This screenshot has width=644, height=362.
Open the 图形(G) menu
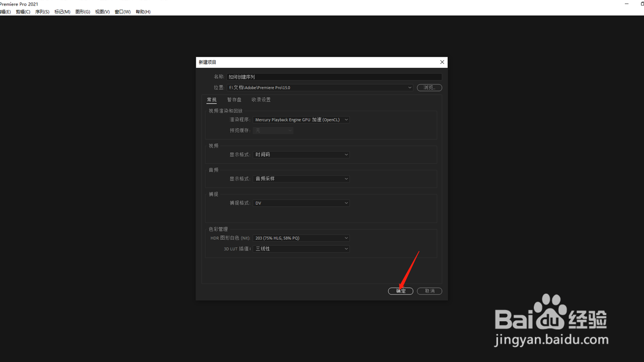(x=83, y=12)
